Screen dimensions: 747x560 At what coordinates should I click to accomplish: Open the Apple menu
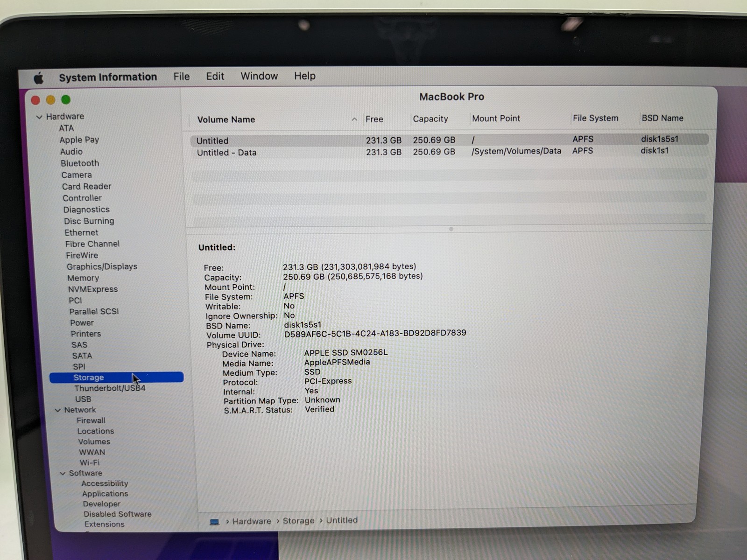39,78
